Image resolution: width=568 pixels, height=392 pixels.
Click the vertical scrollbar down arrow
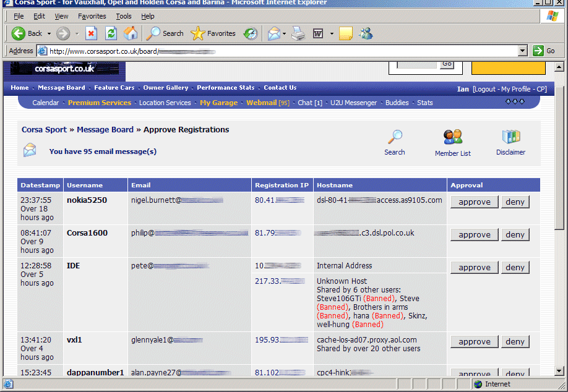click(559, 371)
